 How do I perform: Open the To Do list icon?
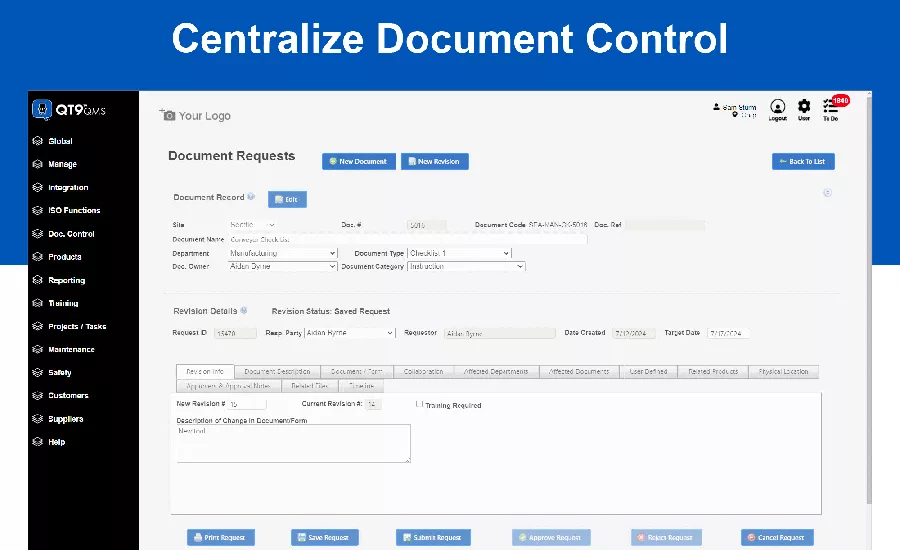click(x=829, y=107)
